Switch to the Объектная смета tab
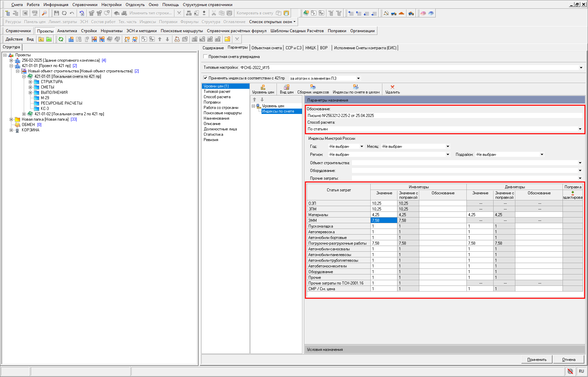 [267, 48]
